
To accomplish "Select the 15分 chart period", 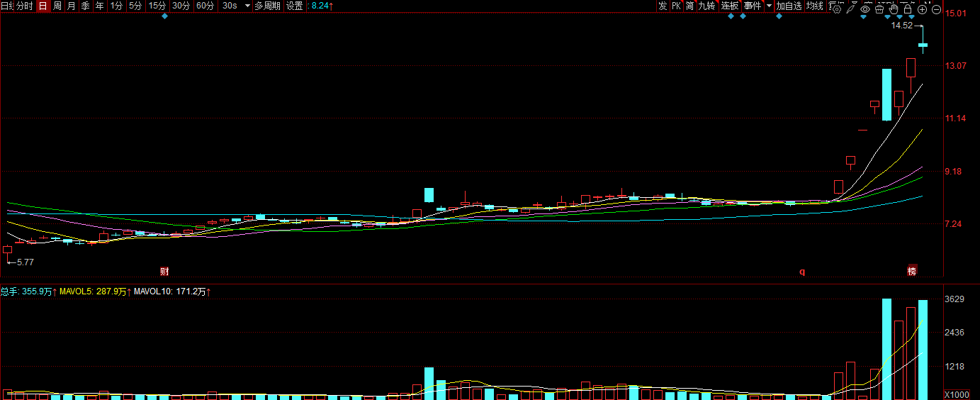I will coord(157,6).
